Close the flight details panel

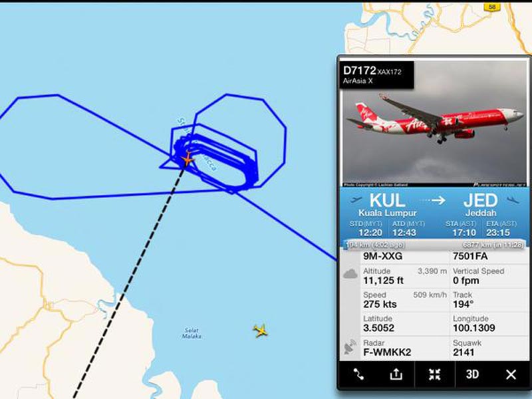[x=511, y=374]
